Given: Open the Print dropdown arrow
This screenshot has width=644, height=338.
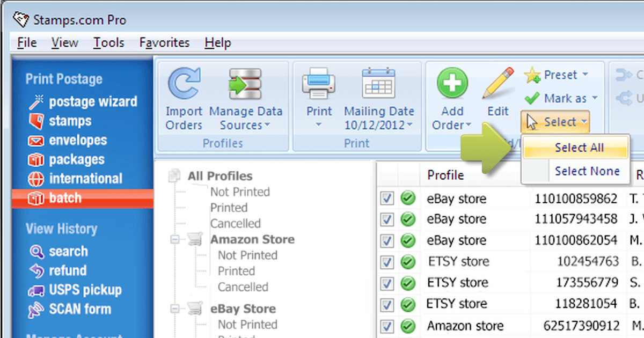Looking at the screenshot, I should click(x=319, y=126).
